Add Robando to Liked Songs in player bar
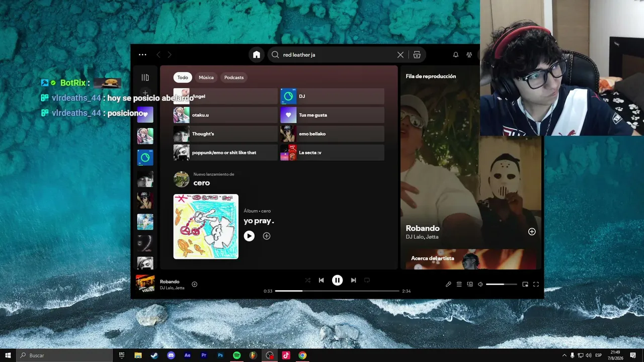 (195, 284)
